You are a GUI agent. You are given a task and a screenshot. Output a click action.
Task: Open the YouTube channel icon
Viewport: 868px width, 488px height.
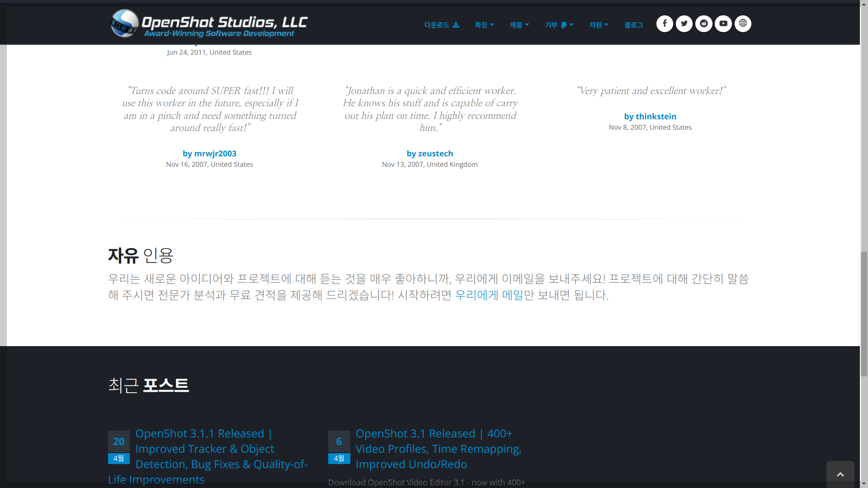pos(723,23)
